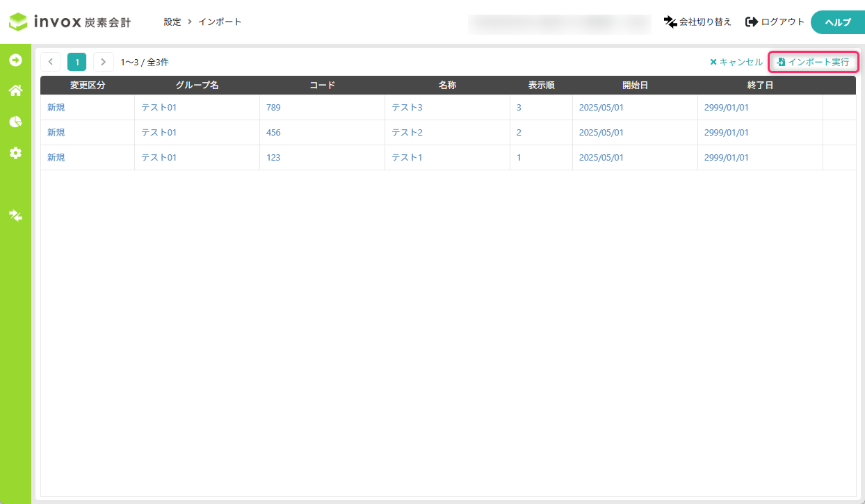This screenshot has height=504, width=865.
Task: Open the settings gear icon in sidebar
Action: click(15, 153)
